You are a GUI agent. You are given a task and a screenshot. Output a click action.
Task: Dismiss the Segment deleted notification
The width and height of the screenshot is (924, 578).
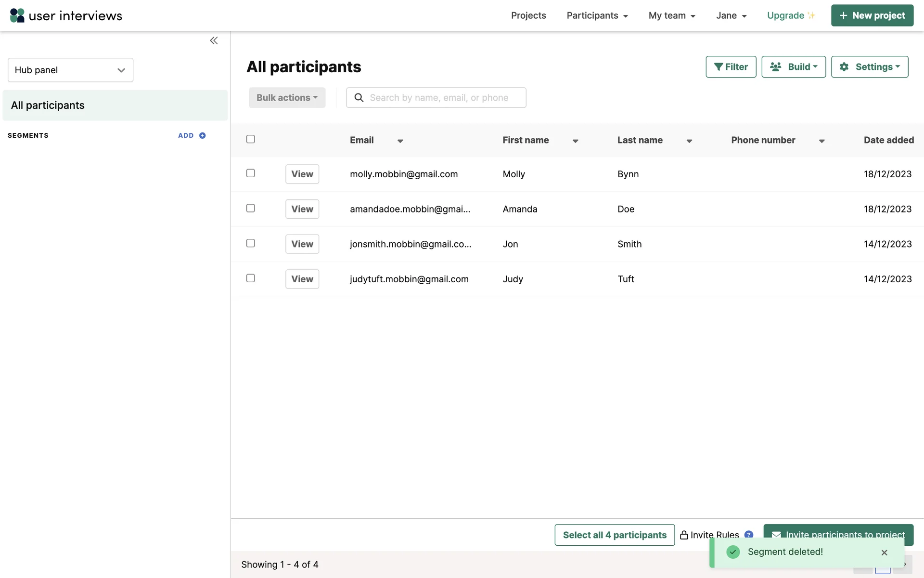(x=884, y=552)
